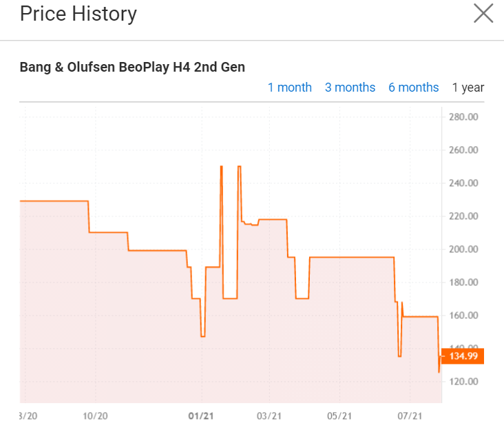Select the 240.00 axis label

click(x=463, y=183)
